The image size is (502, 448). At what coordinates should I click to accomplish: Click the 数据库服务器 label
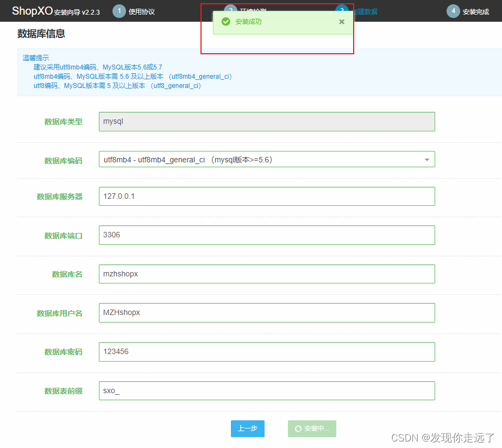(60, 197)
